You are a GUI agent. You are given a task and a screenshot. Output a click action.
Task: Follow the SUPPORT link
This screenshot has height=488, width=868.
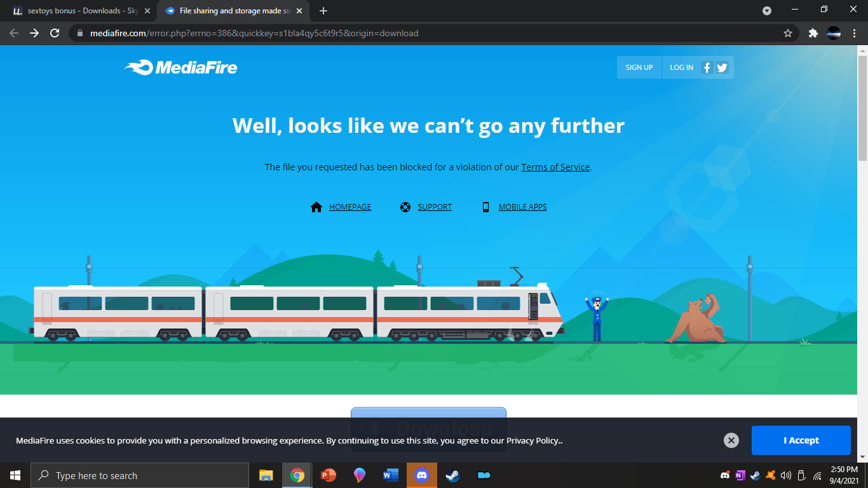click(435, 207)
